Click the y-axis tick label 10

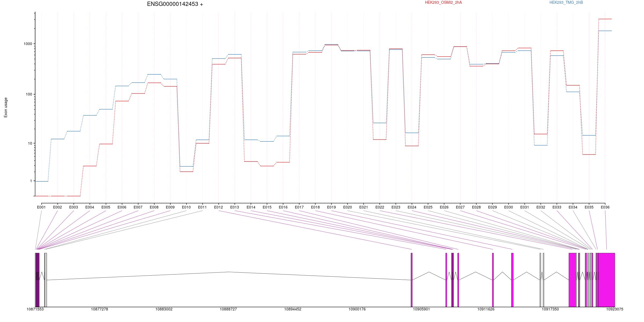click(30, 143)
